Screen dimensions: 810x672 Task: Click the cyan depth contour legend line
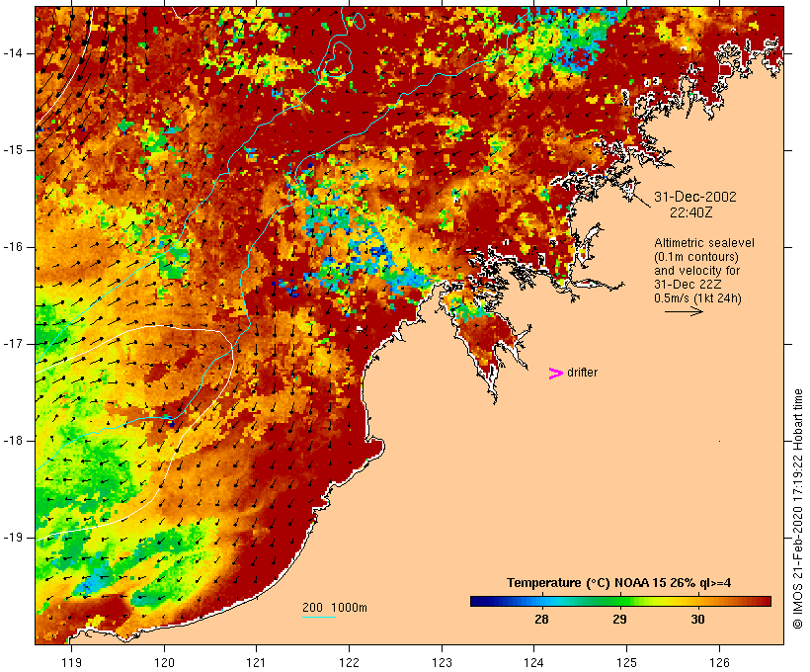[319, 617]
